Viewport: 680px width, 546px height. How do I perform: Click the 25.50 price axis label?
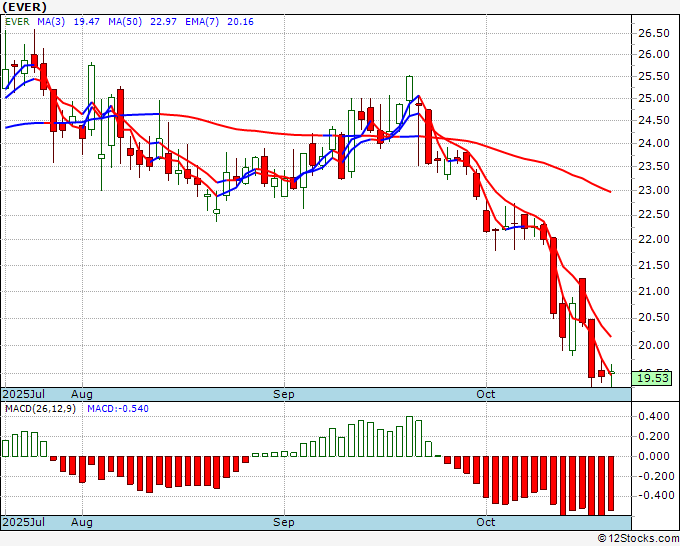[654, 77]
